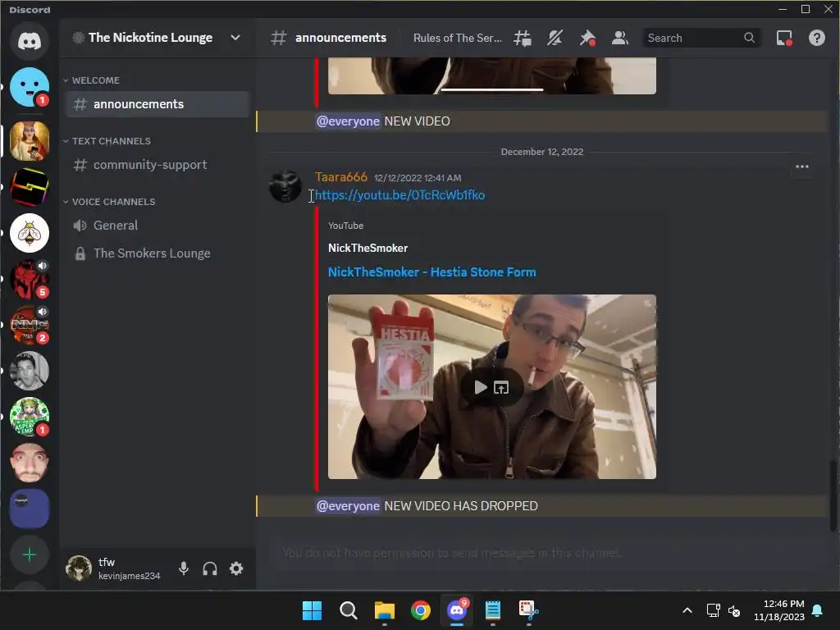Click the 12/12/2022 12:41 AM timestamp
Image resolution: width=840 pixels, height=630 pixels.
[x=418, y=178]
